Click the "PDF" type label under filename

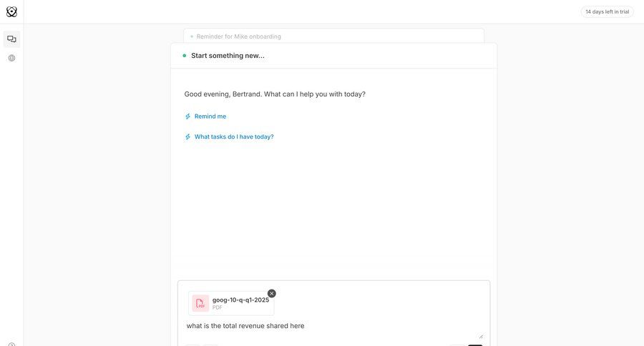(218, 307)
